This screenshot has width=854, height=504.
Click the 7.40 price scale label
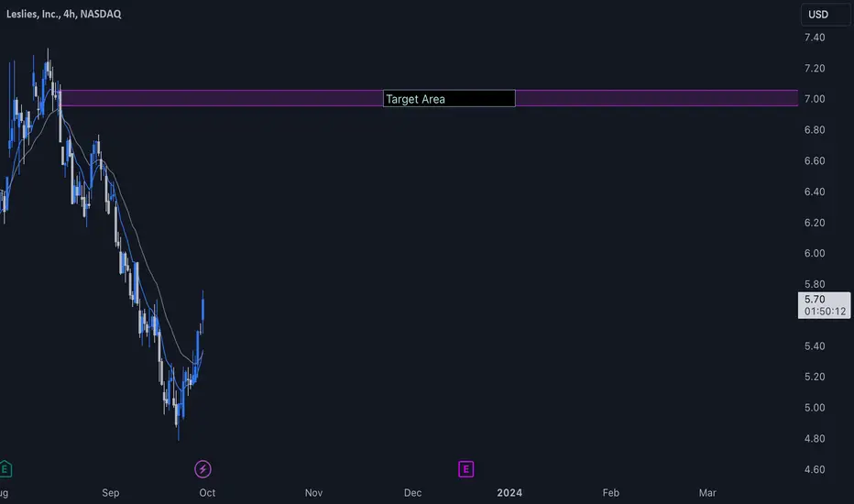click(815, 38)
